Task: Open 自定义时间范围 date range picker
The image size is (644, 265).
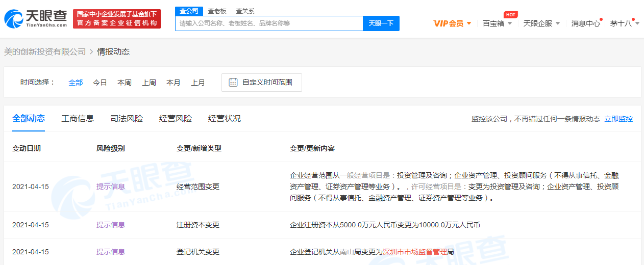Action: [262, 83]
